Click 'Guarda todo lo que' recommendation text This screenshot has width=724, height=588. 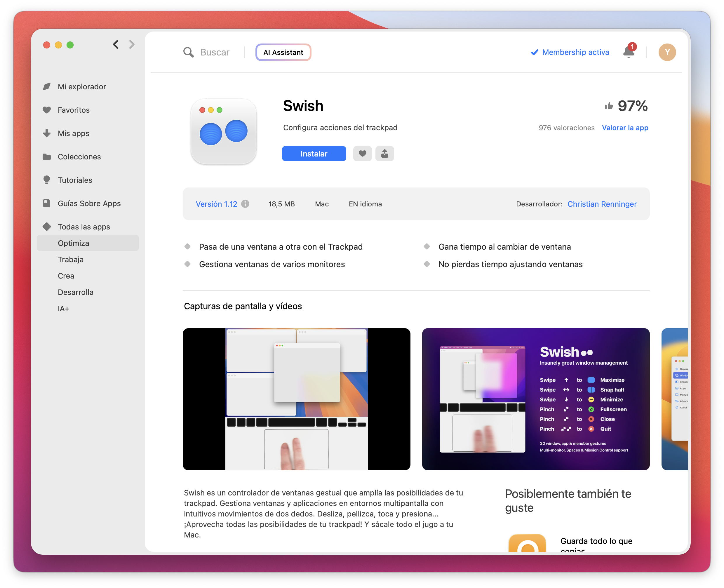coord(596,541)
